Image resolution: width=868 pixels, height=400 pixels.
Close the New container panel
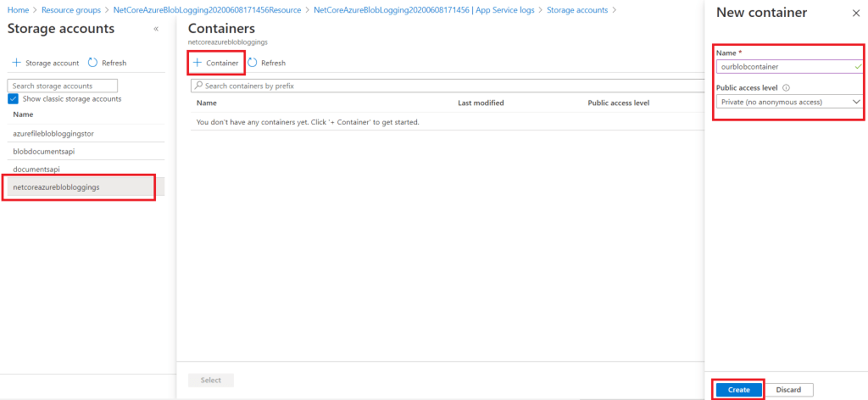pos(854,14)
